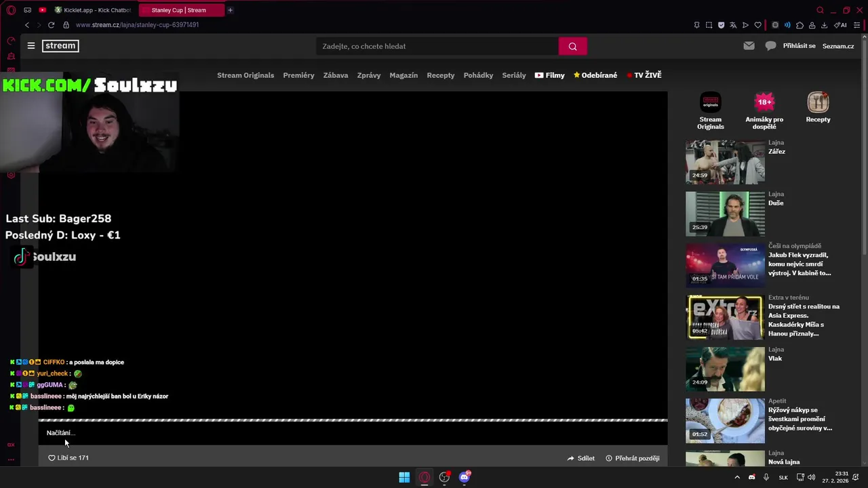Show hidden system tray icons

[x=737, y=477]
